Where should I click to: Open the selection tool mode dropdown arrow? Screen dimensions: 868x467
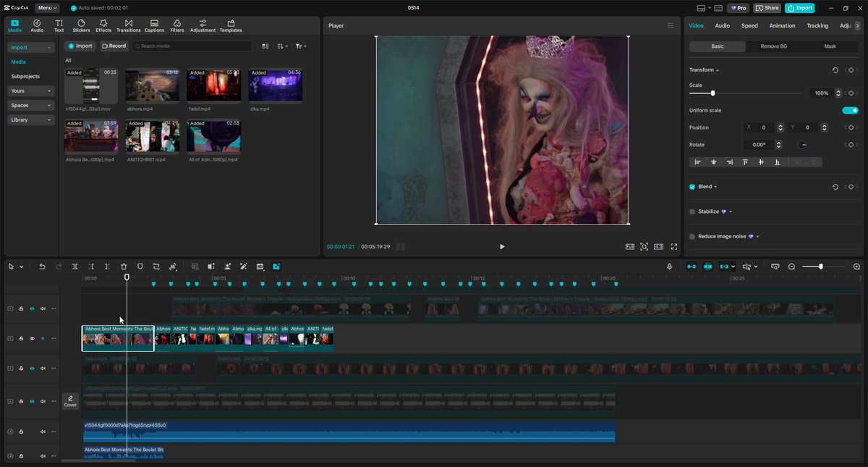tap(21, 267)
